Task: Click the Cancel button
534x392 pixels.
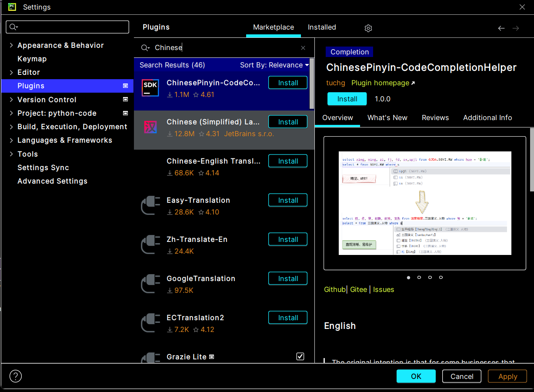Action: coord(462,376)
